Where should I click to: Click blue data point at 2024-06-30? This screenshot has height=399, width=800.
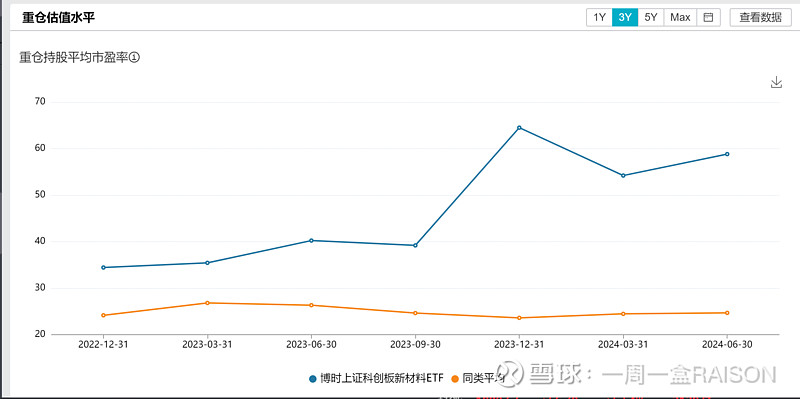pos(727,154)
